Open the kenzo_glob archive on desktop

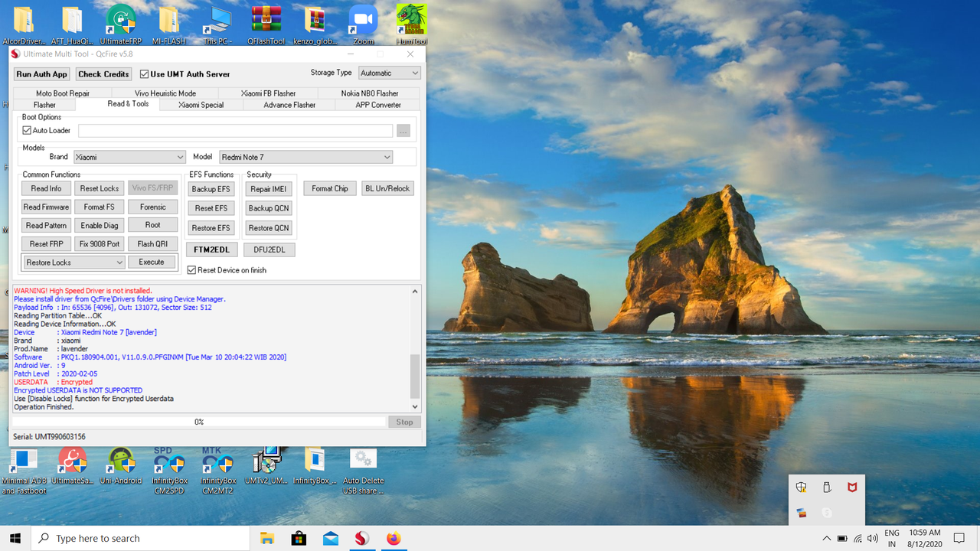[315, 23]
